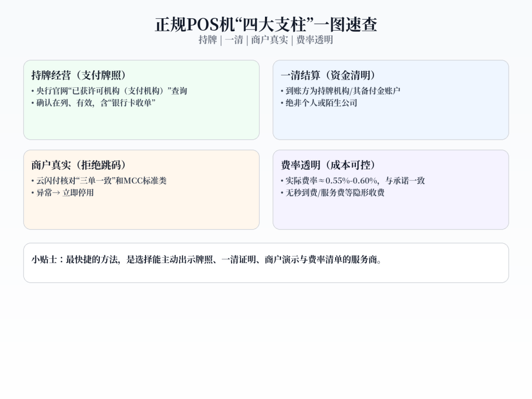The image size is (532, 399).
Task: Select the "央行官网" query bullet point
Action: [x=109, y=91]
